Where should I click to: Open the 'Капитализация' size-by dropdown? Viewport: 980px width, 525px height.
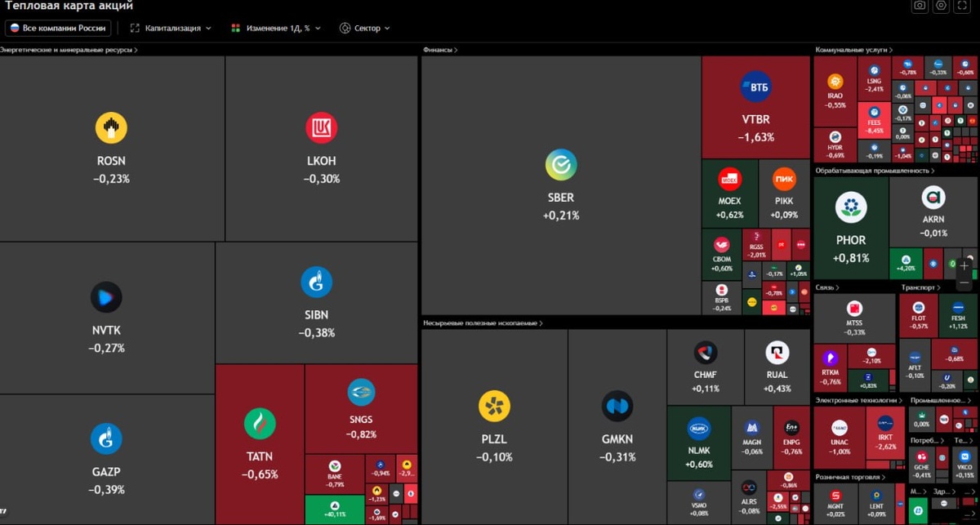point(171,28)
